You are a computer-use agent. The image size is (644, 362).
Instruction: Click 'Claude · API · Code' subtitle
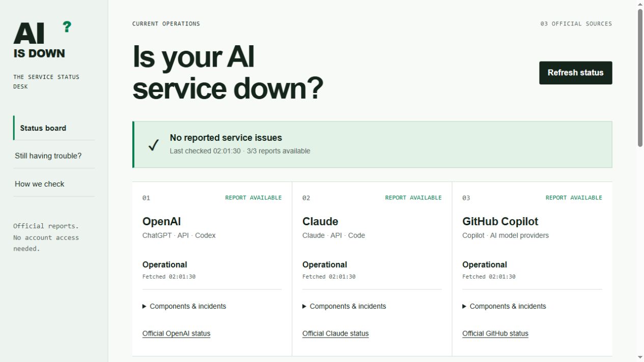point(333,235)
